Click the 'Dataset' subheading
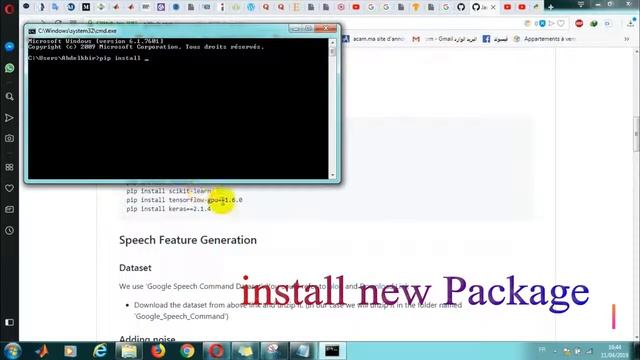The height and width of the screenshot is (360, 640). pos(135,268)
